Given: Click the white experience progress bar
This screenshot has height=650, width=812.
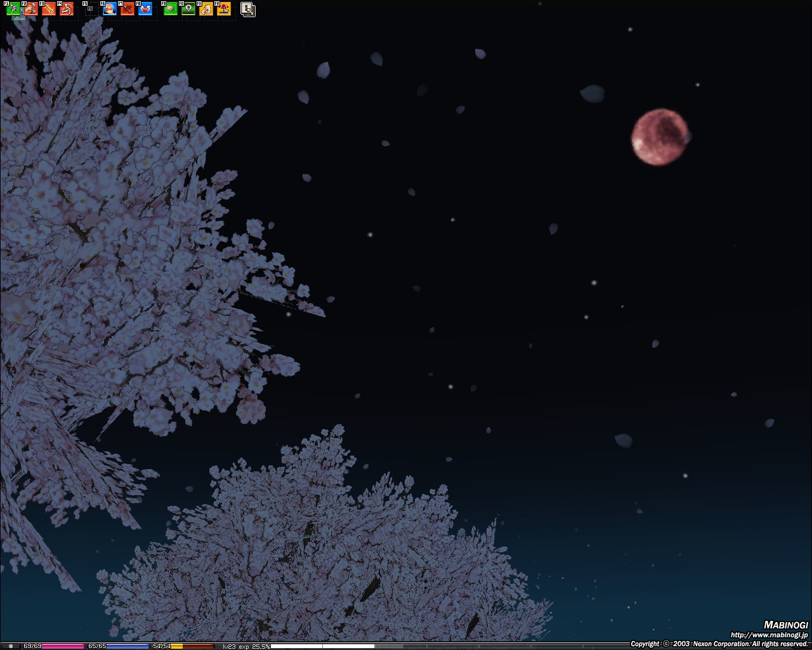Looking at the screenshot, I should click(x=322, y=646).
